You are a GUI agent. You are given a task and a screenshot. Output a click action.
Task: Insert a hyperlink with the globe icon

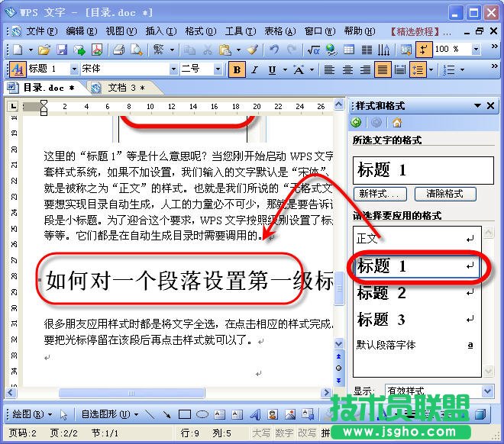331,50
